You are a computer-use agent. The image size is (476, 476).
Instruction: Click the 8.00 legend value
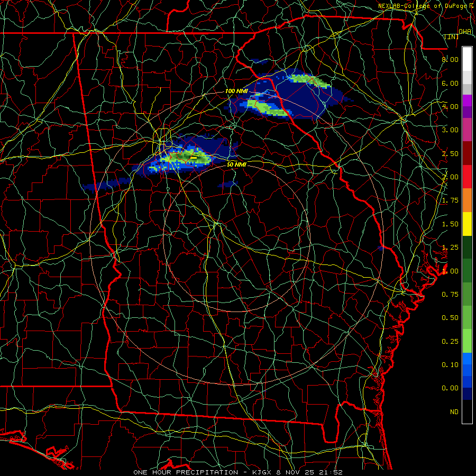tap(450, 59)
